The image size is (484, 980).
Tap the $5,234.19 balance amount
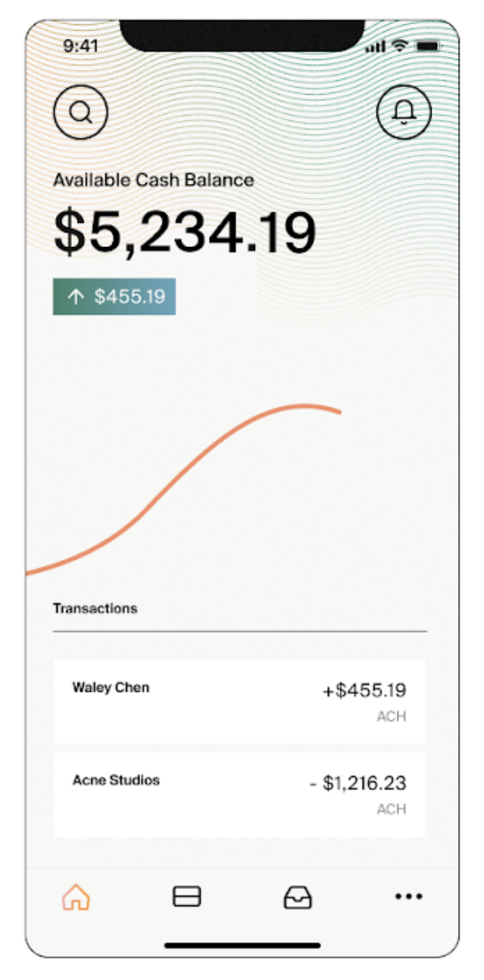pos(185,232)
